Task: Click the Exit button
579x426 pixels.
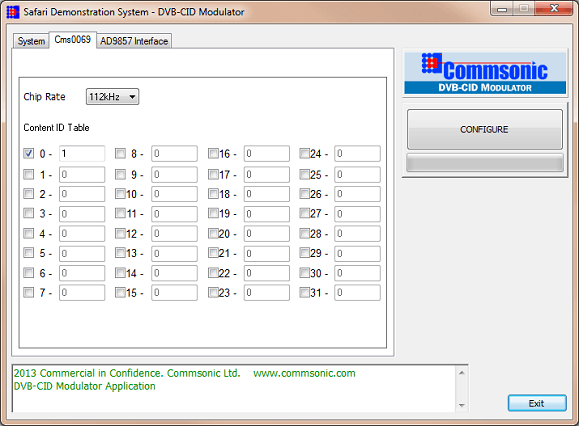Action: tap(537, 403)
